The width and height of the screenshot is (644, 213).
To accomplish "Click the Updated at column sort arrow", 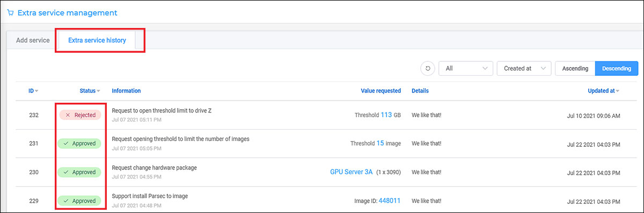I will pyautogui.click(x=618, y=91).
